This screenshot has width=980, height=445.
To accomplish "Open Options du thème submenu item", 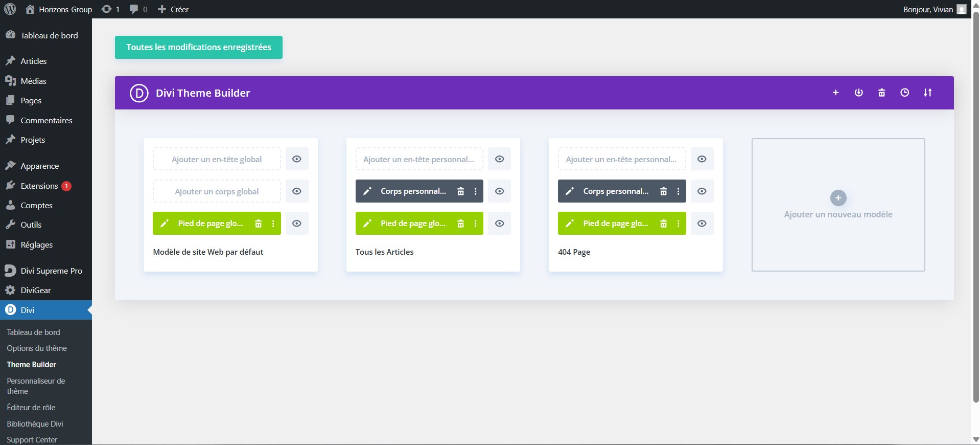I will coord(37,348).
